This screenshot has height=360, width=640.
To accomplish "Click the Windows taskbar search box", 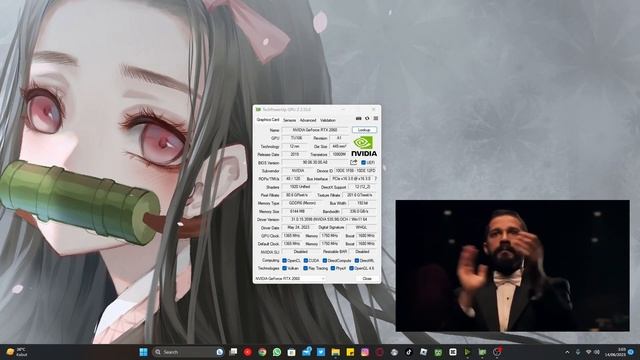I will click(188, 352).
